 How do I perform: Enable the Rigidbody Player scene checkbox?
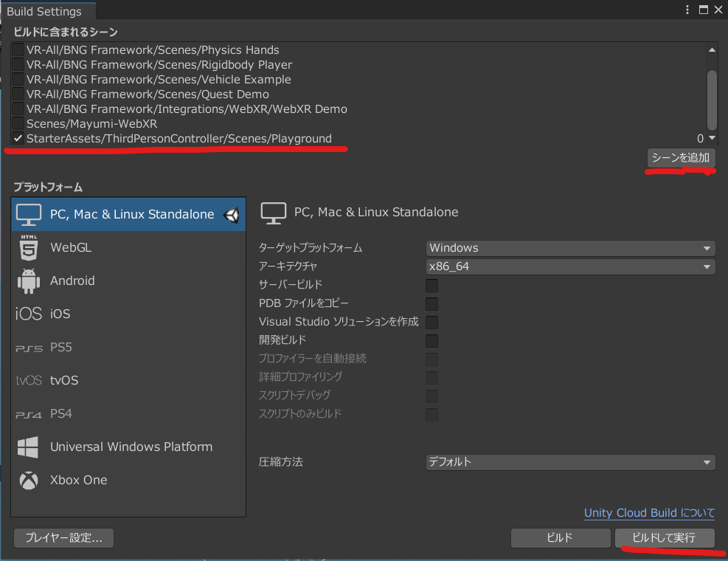pyautogui.click(x=18, y=65)
